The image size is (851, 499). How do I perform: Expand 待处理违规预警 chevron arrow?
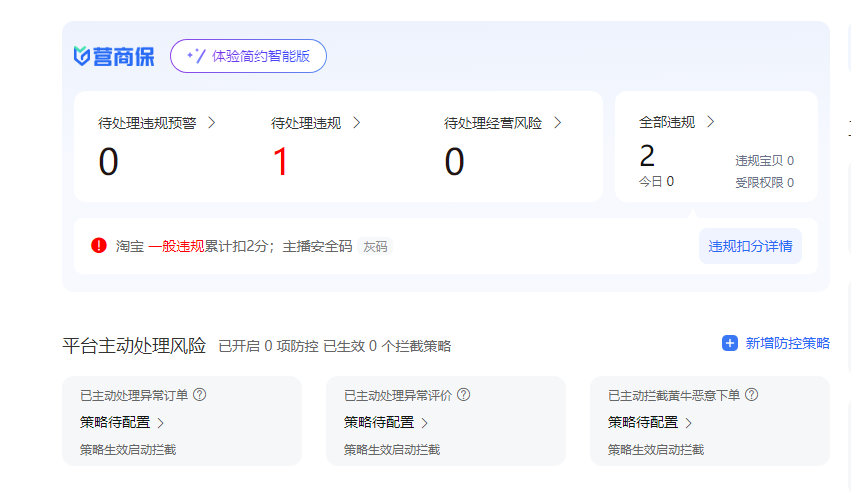coord(211,123)
